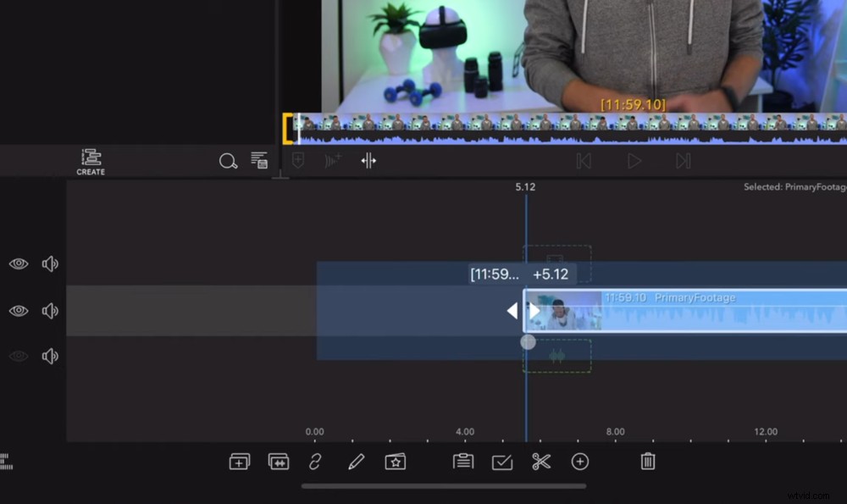This screenshot has width=847, height=504.
Task: Select the link/unlink clip tool
Action: tap(317, 462)
